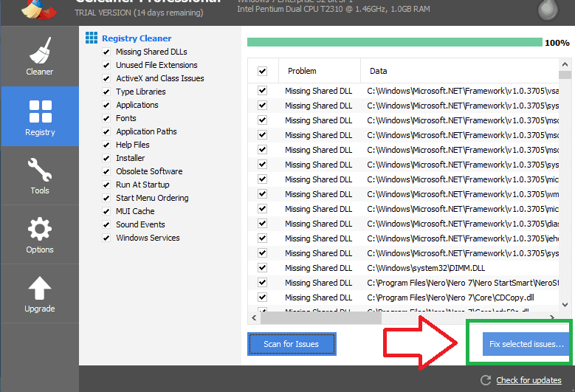Viewport: 575px width, 392px height.
Task: Click Fix selected issues button
Action: (526, 344)
